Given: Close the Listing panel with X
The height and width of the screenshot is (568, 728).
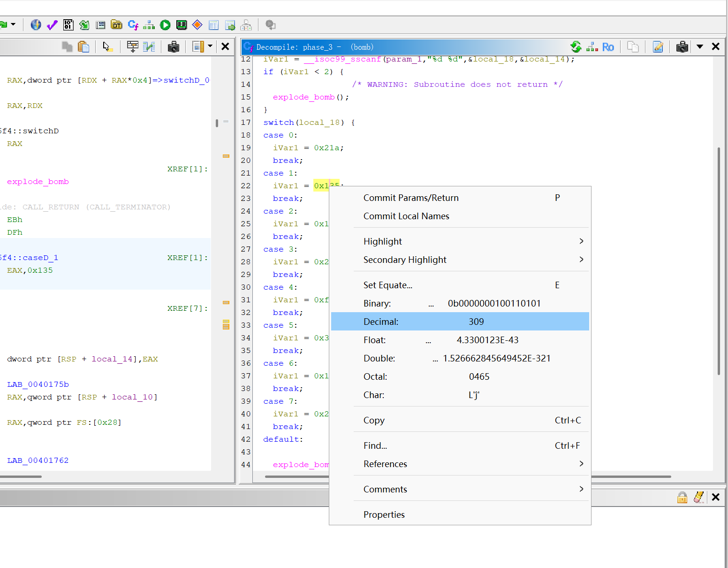Looking at the screenshot, I should click(225, 46).
